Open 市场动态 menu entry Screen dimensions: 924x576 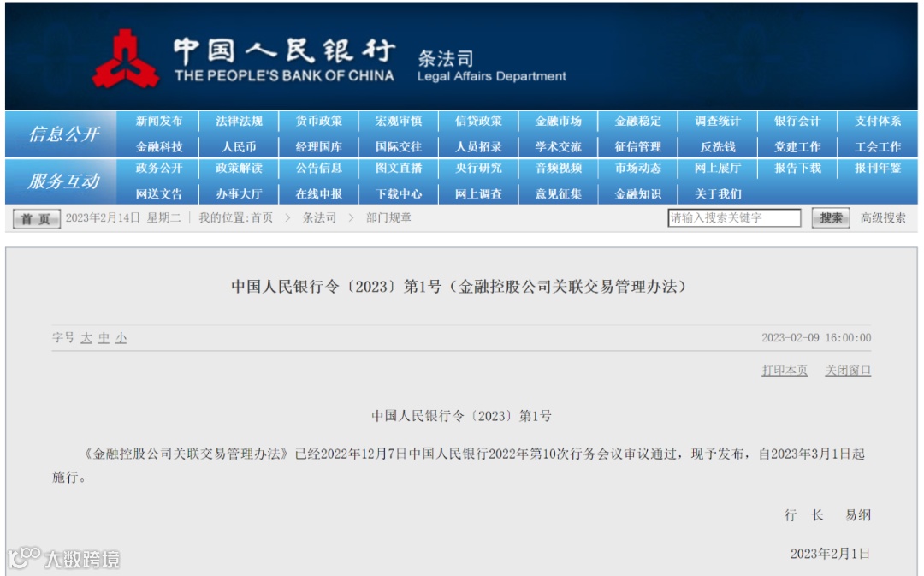pos(638,168)
